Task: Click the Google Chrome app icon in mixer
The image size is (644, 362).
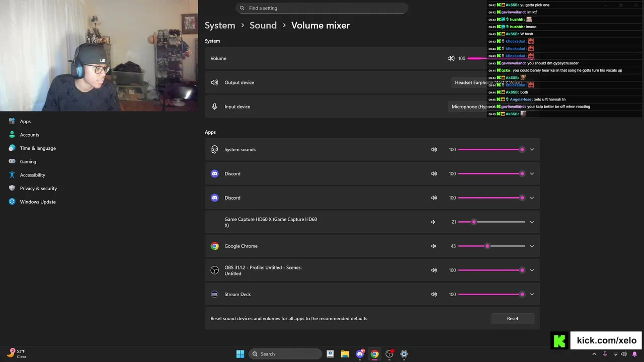Action: coord(215,246)
